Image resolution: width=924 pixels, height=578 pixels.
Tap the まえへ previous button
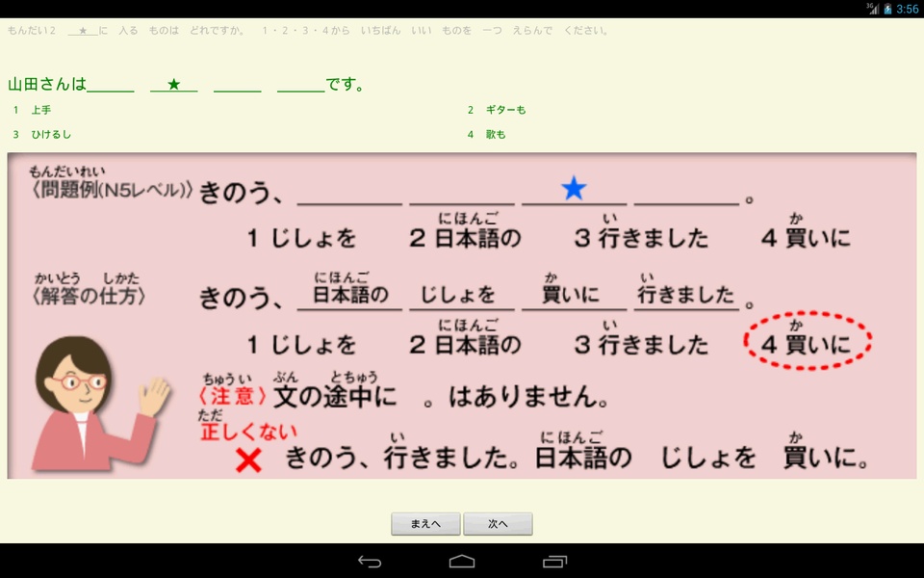425,524
